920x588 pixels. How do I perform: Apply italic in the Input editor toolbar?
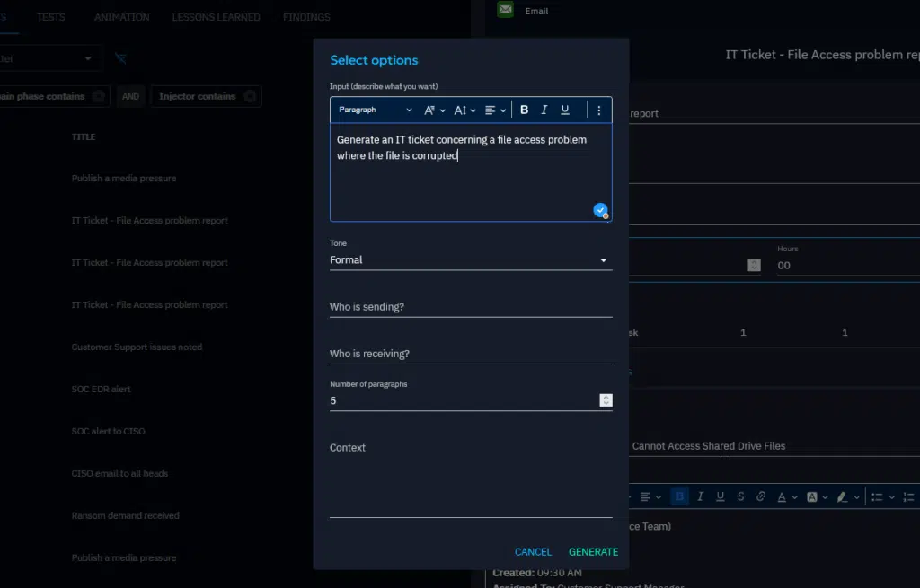[x=544, y=110]
